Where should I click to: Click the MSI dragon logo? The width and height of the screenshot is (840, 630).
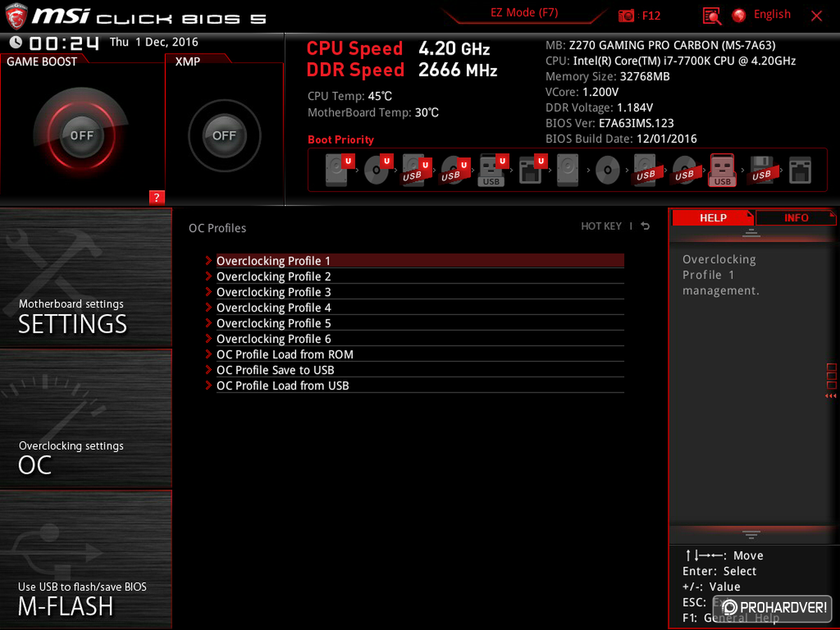pyautogui.click(x=15, y=15)
